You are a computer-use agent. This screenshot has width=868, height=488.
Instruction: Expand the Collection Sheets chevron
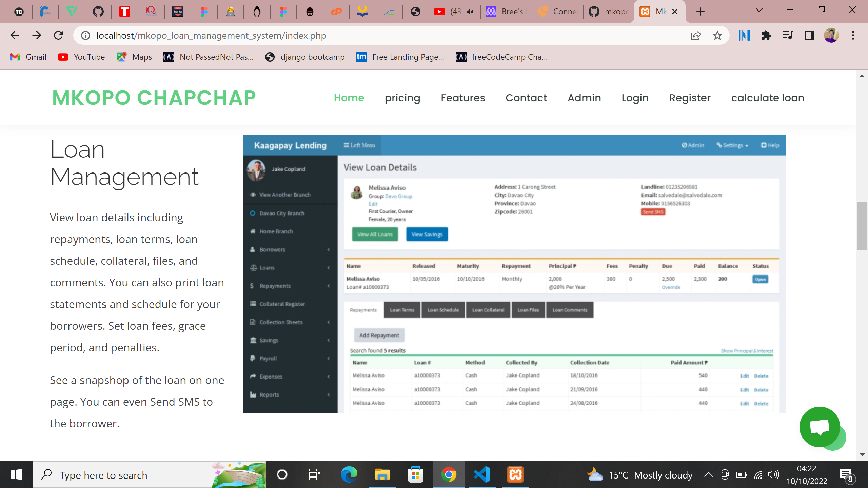coord(328,322)
